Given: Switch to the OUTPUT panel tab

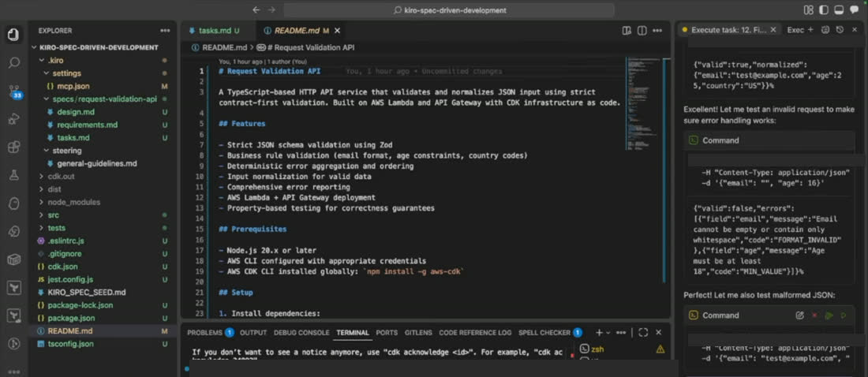Looking at the screenshot, I should pyautogui.click(x=253, y=333).
